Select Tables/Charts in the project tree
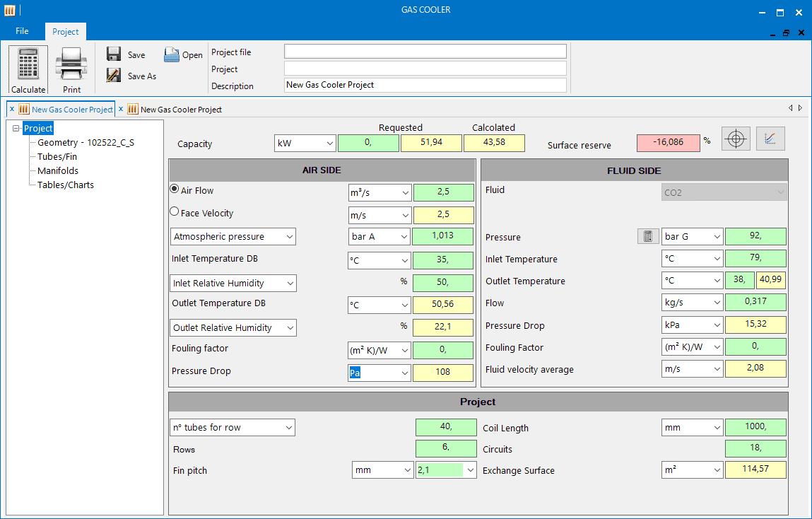This screenshot has width=812, height=519. pos(65,185)
